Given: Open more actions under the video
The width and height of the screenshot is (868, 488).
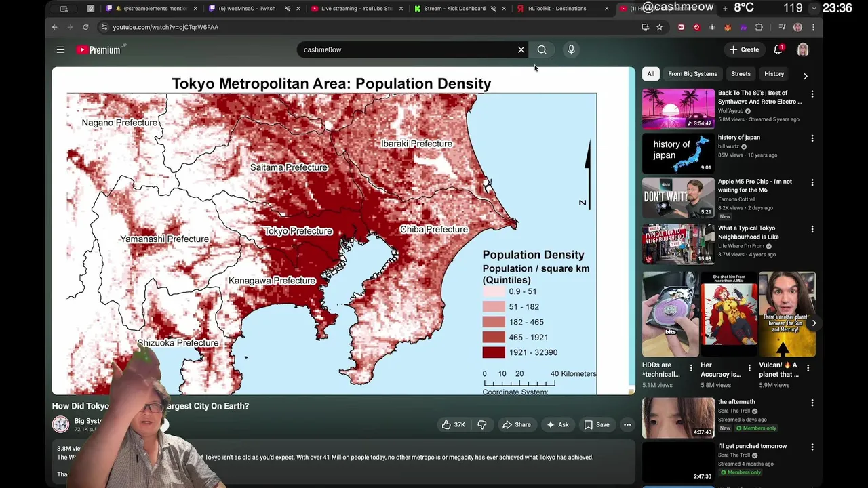Looking at the screenshot, I should 627,425.
